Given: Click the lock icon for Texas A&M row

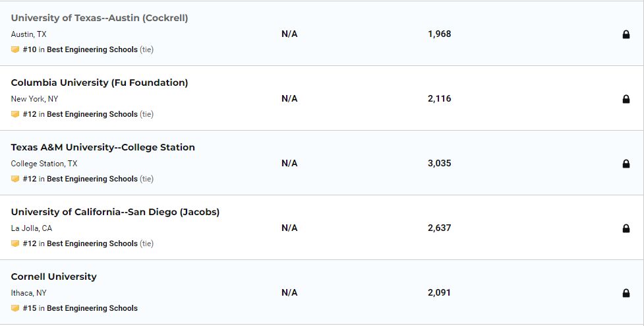Looking at the screenshot, I should (x=626, y=164).
